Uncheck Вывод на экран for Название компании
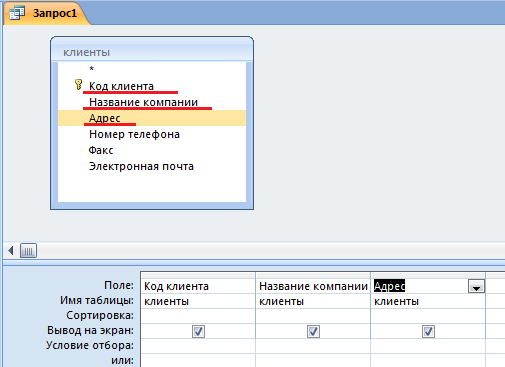This screenshot has width=505, height=367. 313,331
